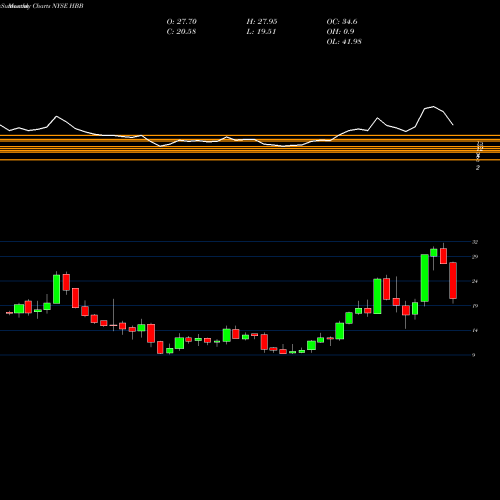This screenshot has width=500, height=500.
Task: Select the tallest green candlestick near the right
Action: pyautogui.click(x=425, y=278)
